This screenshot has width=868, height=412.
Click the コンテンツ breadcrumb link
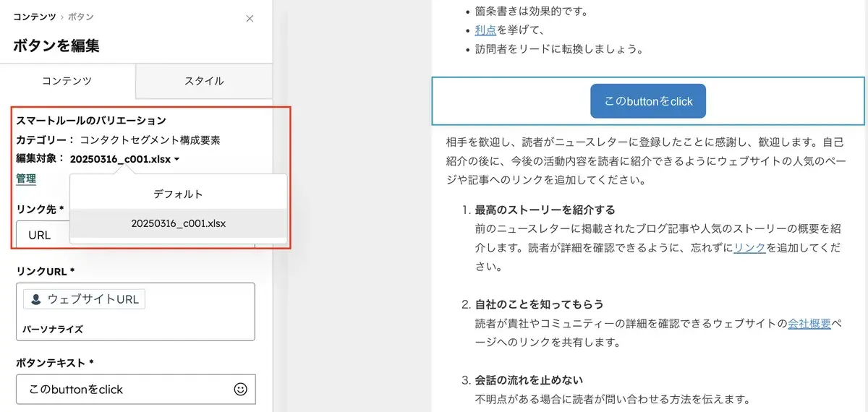coord(35,17)
